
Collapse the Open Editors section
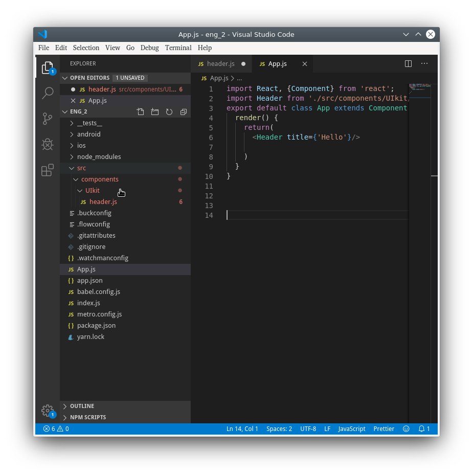(x=64, y=78)
